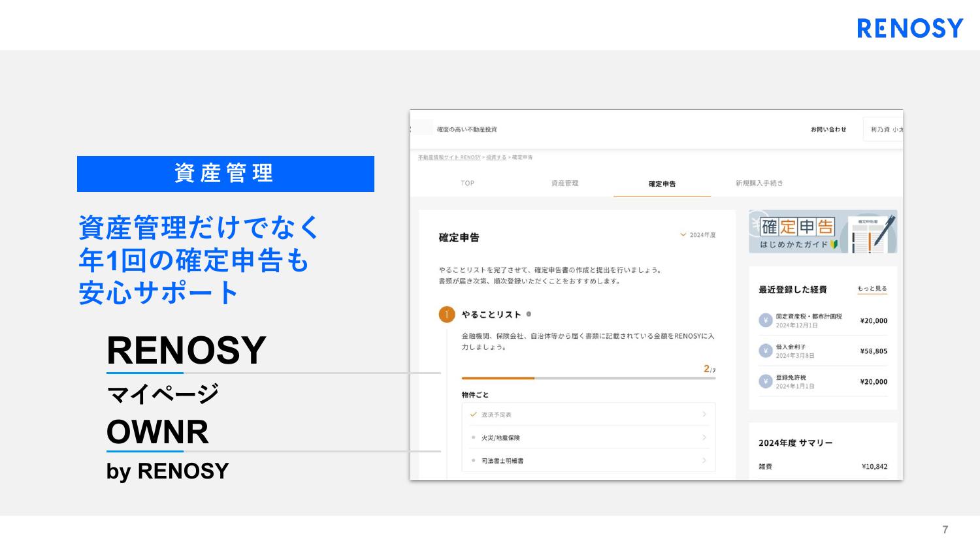Expand the 返済予定表 row chevron
The width and height of the screenshot is (980, 551).
coord(704,414)
